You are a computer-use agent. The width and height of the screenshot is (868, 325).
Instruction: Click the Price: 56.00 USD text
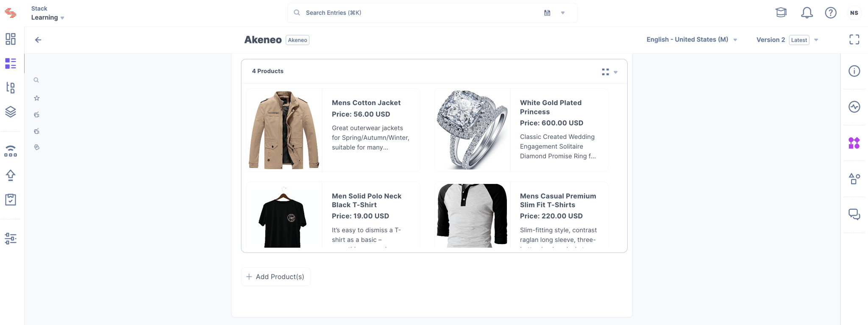click(361, 114)
